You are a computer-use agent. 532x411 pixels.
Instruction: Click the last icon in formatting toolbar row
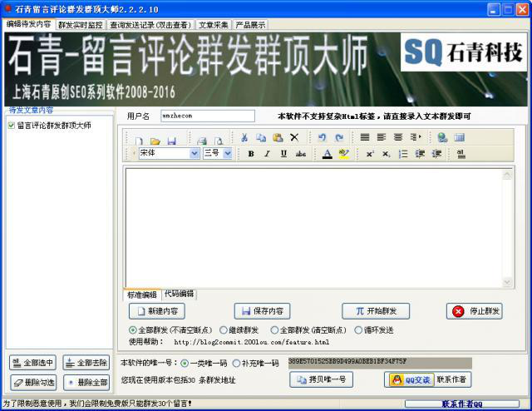click(x=461, y=154)
